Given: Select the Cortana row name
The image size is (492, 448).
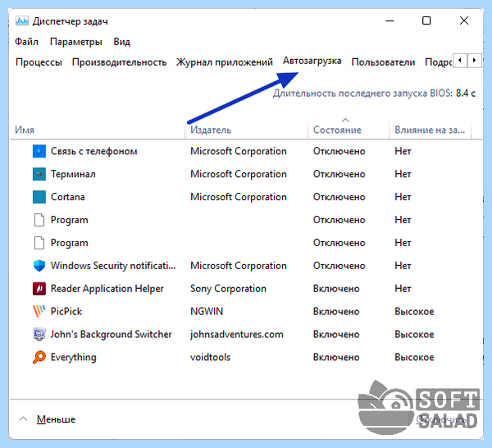Looking at the screenshot, I should point(68,197).
